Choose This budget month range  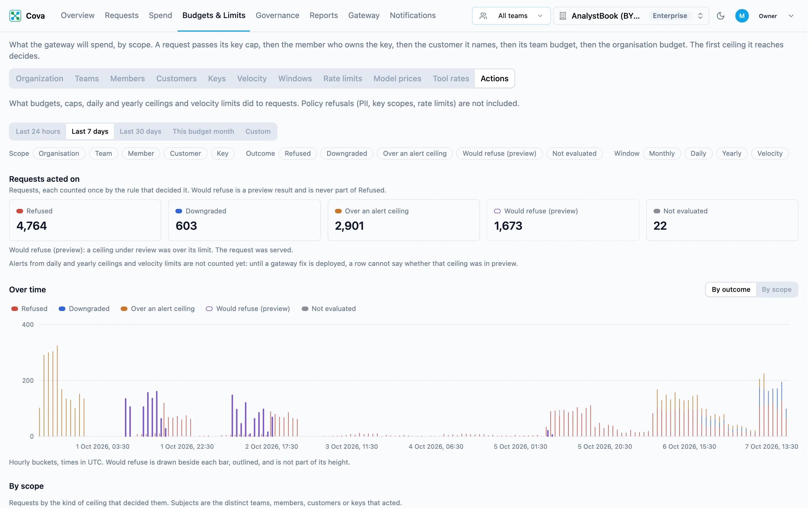click(x=203, y=131)
